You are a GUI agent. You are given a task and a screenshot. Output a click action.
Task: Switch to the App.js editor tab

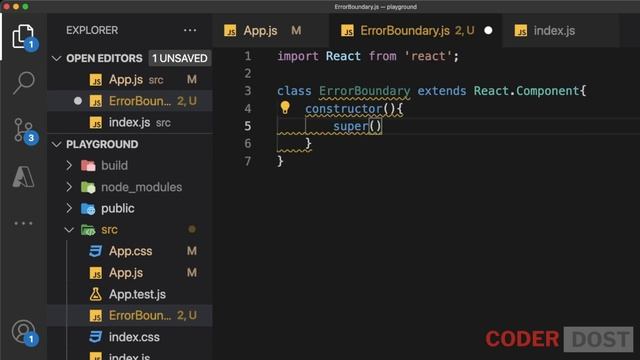pyautogui.click(x=270, y=31)
